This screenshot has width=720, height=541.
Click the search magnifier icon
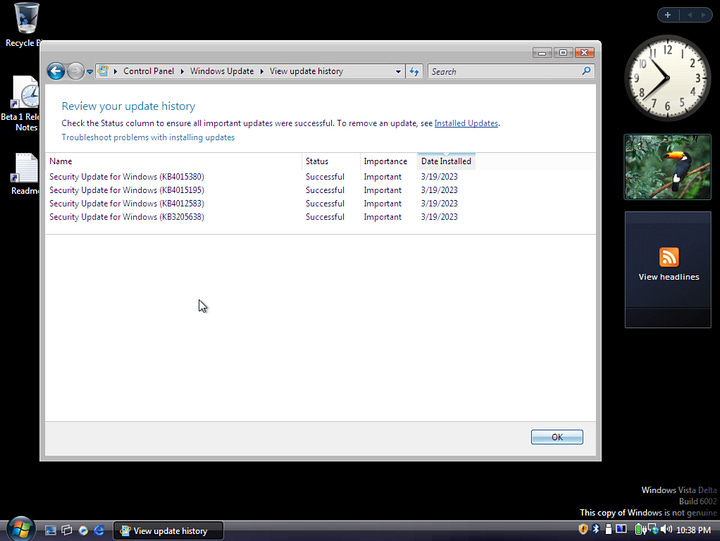[586, 71]
